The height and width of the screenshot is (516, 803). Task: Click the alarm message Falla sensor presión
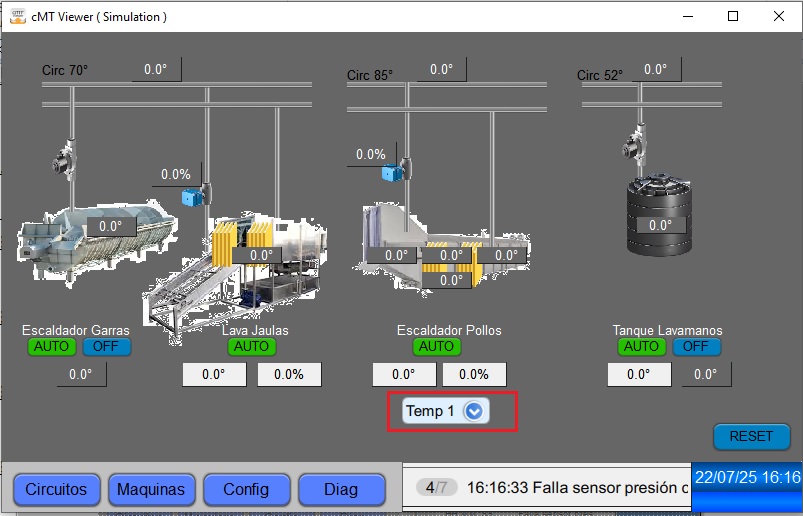point(577,487)
